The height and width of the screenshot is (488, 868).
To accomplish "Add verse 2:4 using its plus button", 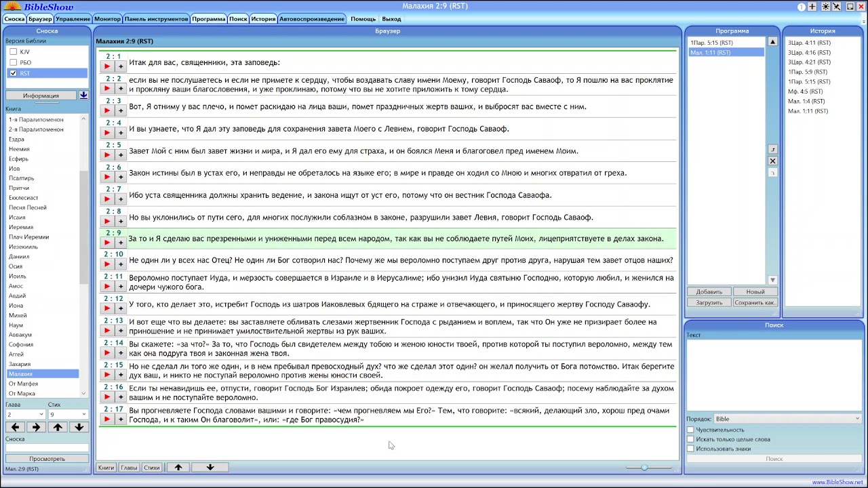I will (x=121, y=133).
